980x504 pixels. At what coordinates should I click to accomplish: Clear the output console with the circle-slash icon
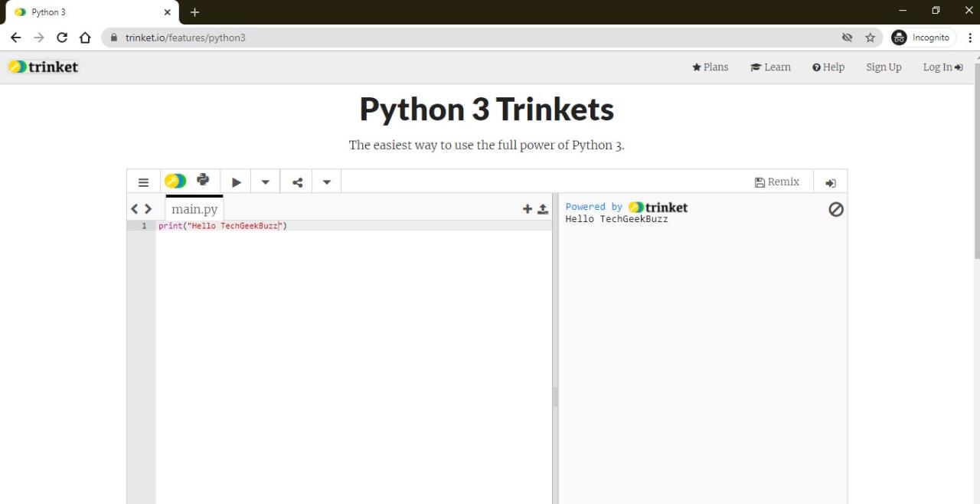point(836,209)
